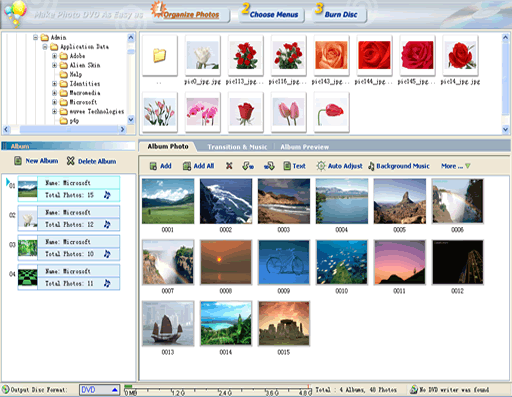Click the DVD writer status icon
The image size is (512, 397).
click(x=414, y=389)
